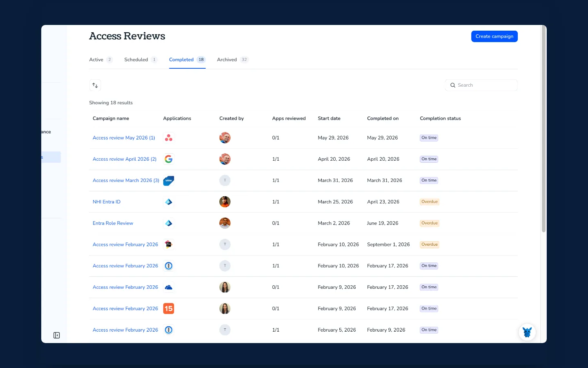588x368 pixels.
Task: View the Archived tab
Action: point(233,60)
